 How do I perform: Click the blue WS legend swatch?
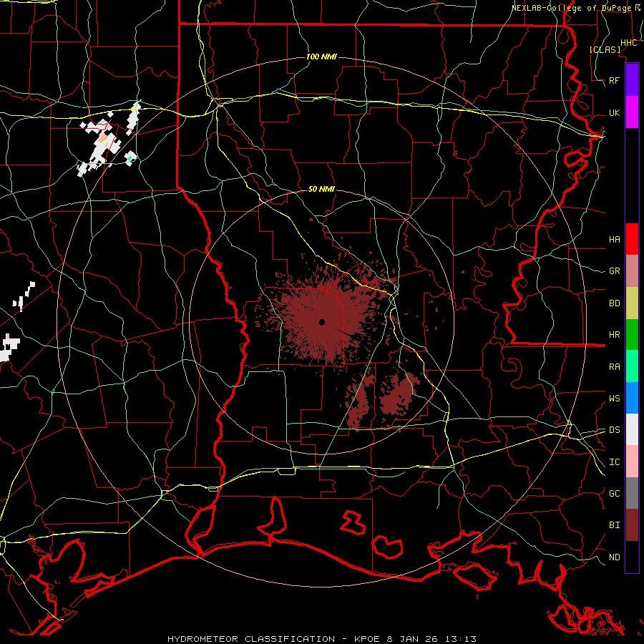point(632,398)
